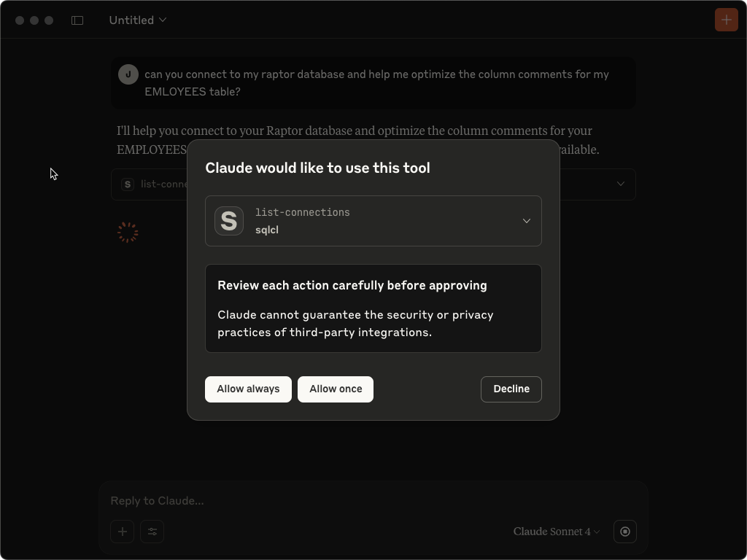The height and width of the screenshot is (560, 747).
Task: Stop the response with stop icon
Action: 625,532
